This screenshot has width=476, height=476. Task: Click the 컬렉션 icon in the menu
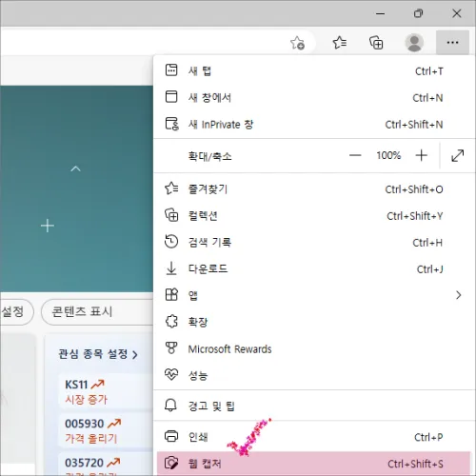point(171,215)
